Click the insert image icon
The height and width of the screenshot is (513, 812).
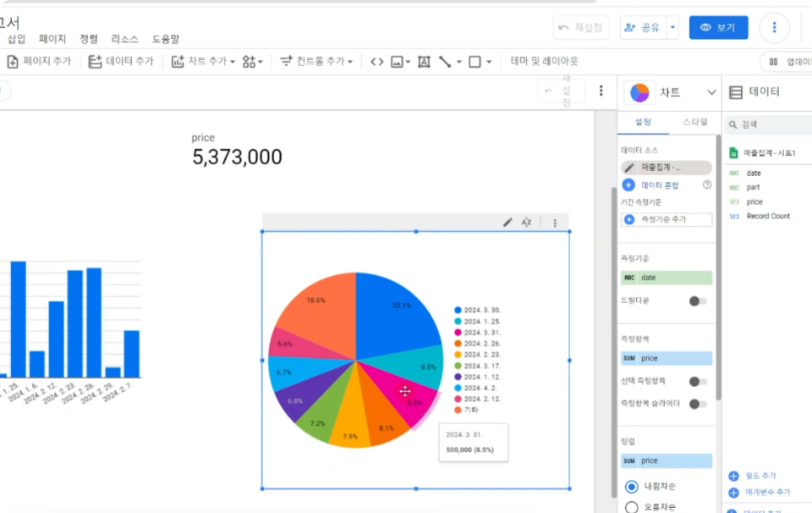point(398,62)
